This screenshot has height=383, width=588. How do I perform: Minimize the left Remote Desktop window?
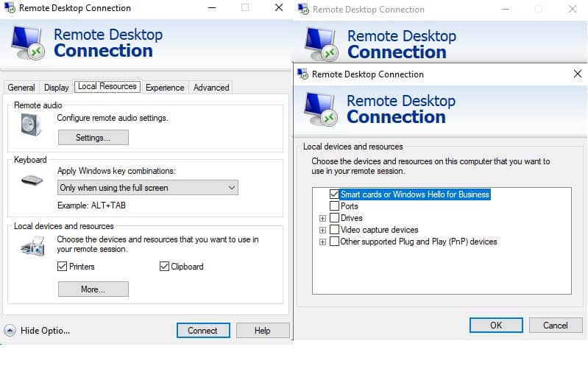(212, 7)
